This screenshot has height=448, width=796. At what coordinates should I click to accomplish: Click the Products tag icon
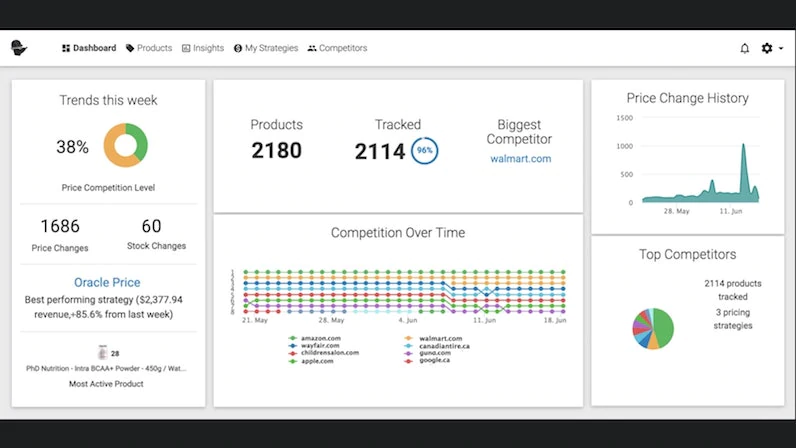click(130, 48)
